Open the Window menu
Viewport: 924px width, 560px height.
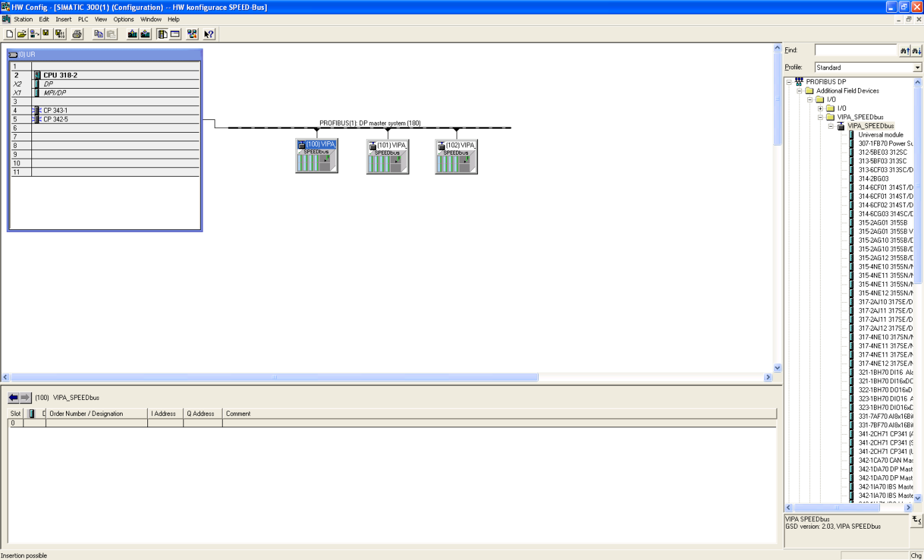tap(151, 19)
